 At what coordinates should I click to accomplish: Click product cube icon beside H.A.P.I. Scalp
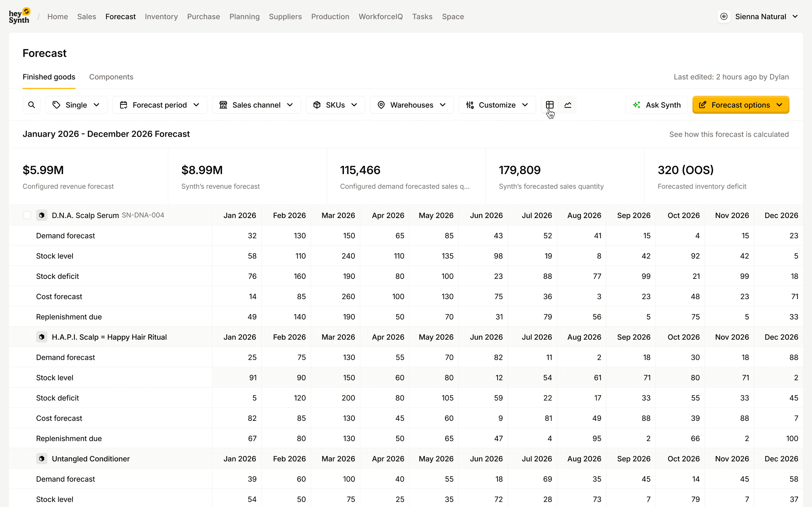pyautogui.click(x=42, y=337)
